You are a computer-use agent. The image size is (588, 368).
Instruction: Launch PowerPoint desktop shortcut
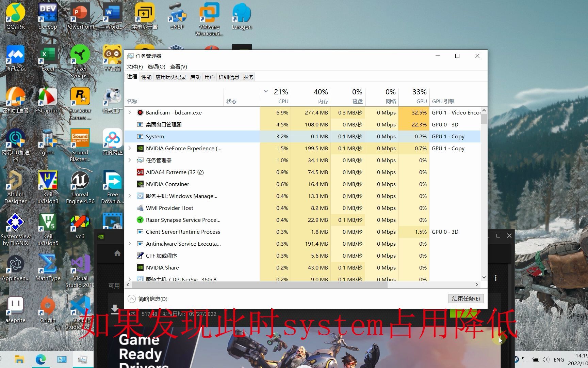tap(80, 16)
